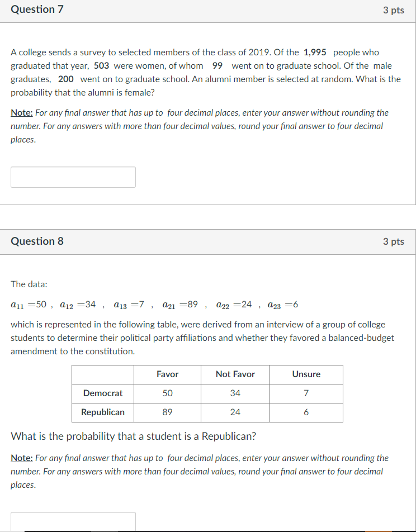Select the Question 7 heading

click(37, 9)
